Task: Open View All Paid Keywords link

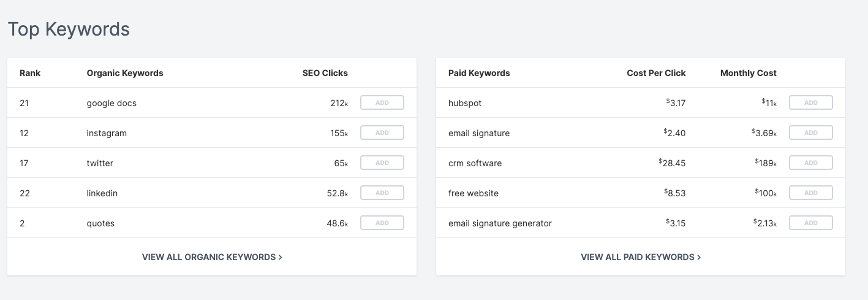Action: tap(641, 257)
